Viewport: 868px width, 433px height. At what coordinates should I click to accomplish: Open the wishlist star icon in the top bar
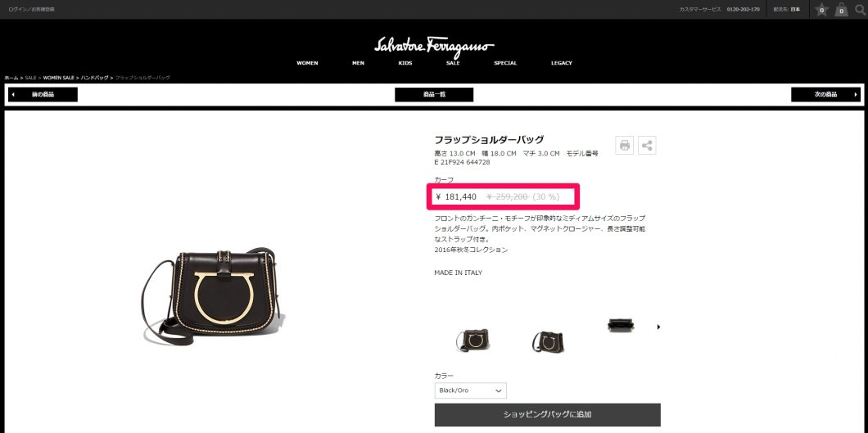coord(822,9)
